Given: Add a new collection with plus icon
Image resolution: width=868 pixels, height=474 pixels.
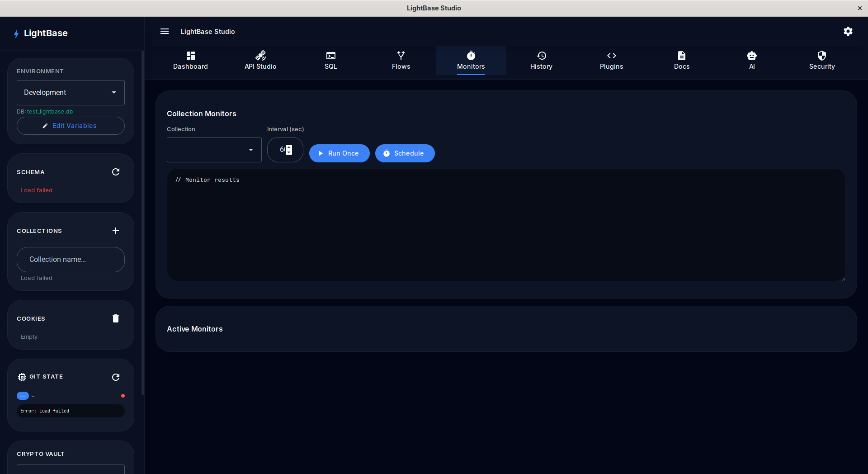Looking at the screenshot, I should click(116, 231).
